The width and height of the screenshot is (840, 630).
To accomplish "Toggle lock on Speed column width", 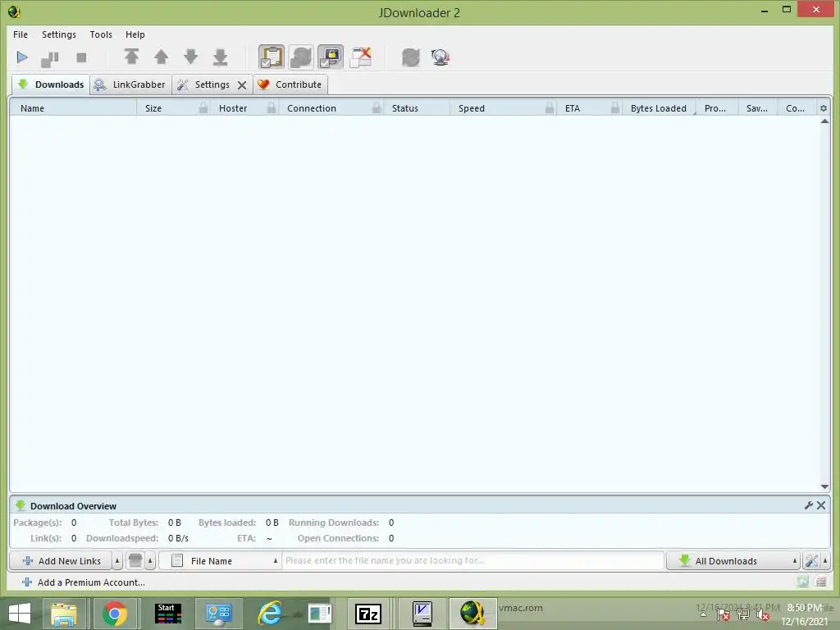I will coord(550,108).
